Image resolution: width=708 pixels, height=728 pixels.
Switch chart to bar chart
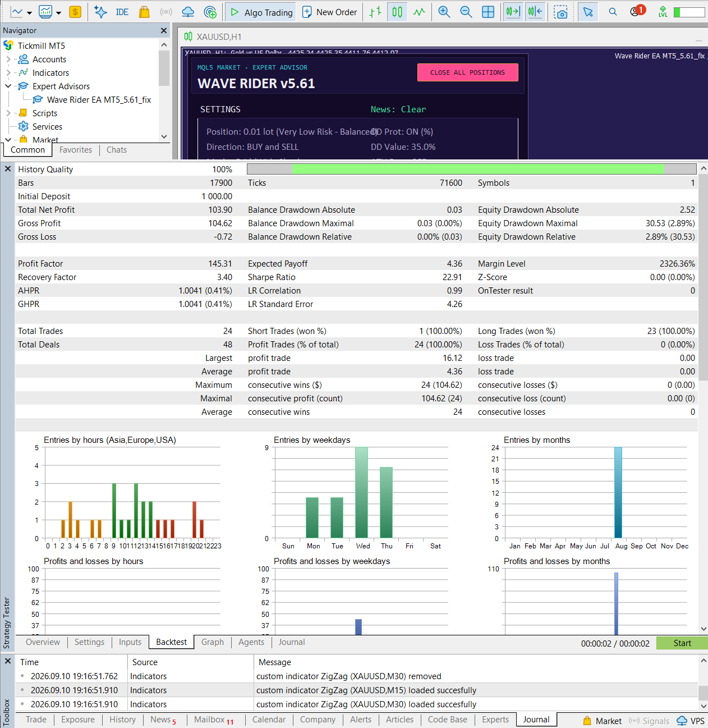coord(375,12)
